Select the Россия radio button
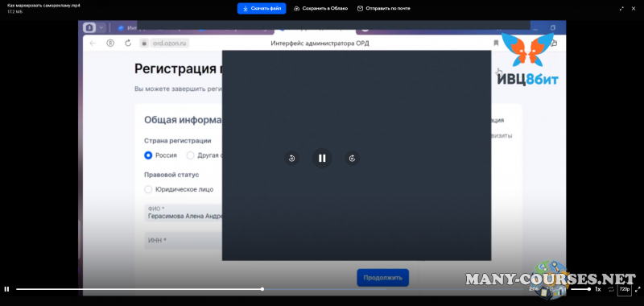The height and width of the screenshot is (306, 644). [x=148, y=155]
